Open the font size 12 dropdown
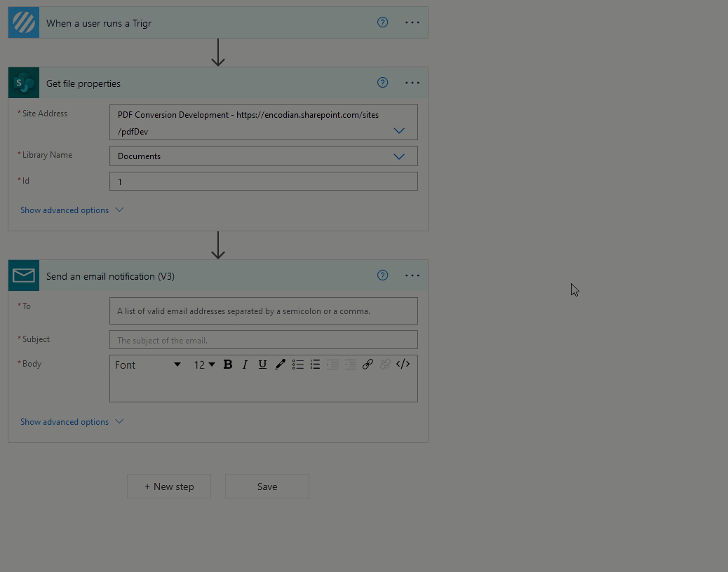The height and width of the screenshot is (572, 728). pyautogui.click(x=204, y=365)
